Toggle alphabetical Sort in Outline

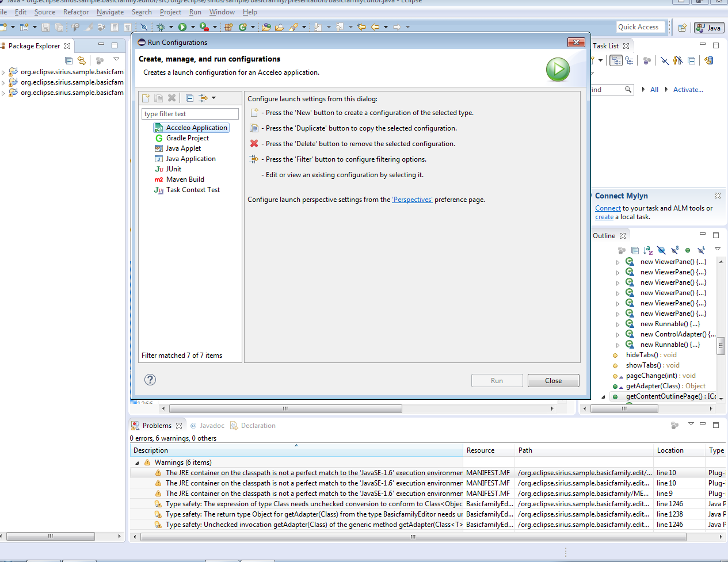[648, 250]
